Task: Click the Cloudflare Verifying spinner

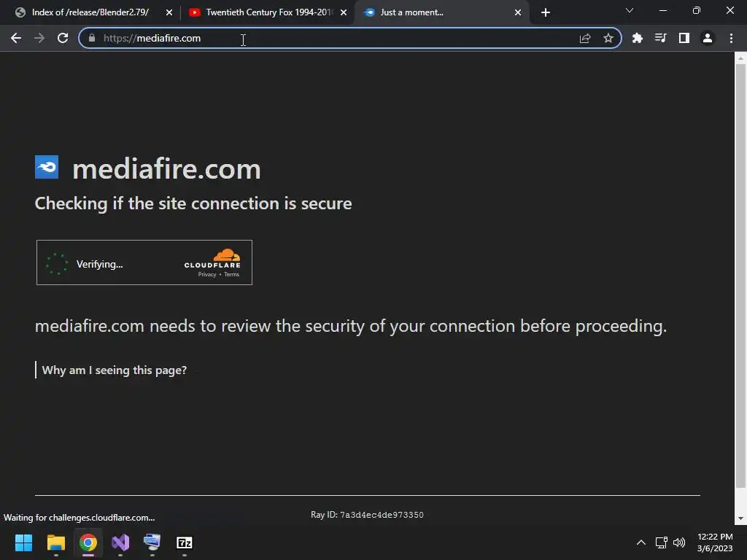Action: pos(57,264)
